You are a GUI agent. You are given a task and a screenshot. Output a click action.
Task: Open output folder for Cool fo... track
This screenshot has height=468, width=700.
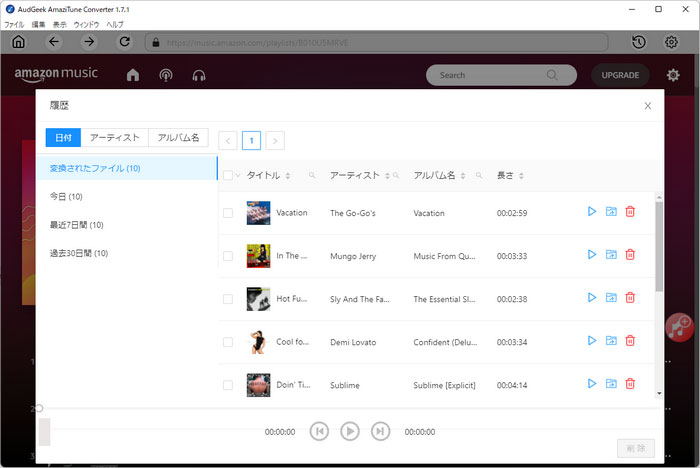point(611,341)
